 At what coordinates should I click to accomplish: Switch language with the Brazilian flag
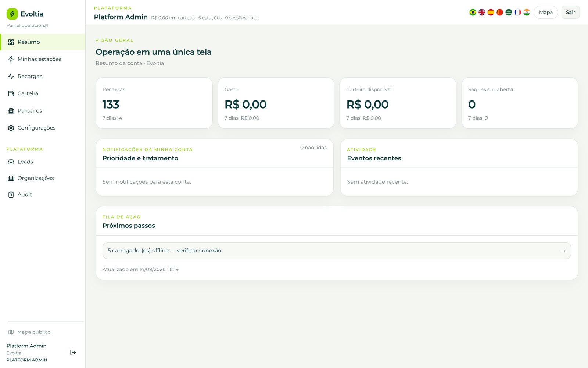pyautogui.click(x=473, y=12)
